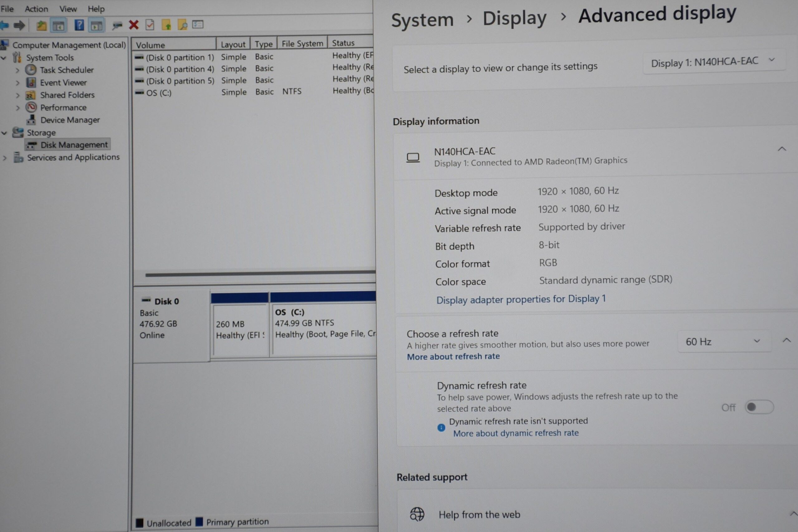Open the View menu
Image resolution: width=798 pixels, height=532 pixels.
click(x=68, y=9)
